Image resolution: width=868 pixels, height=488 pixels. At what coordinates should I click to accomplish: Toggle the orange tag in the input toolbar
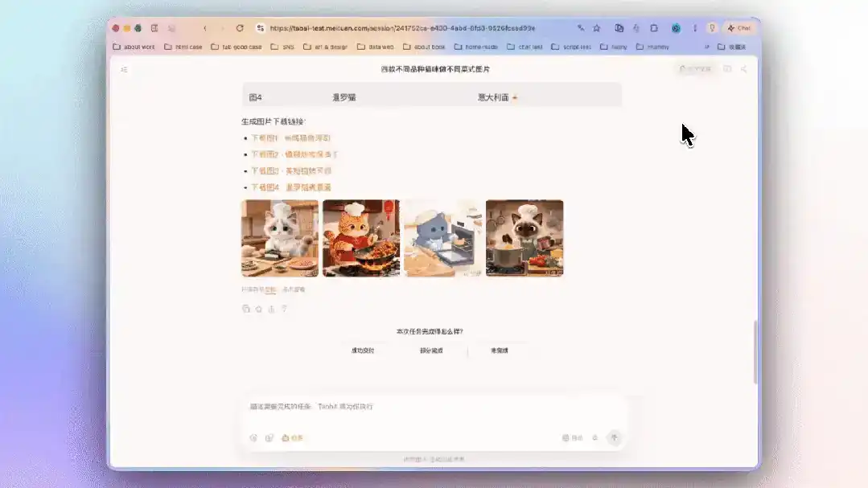click(292, 437)
